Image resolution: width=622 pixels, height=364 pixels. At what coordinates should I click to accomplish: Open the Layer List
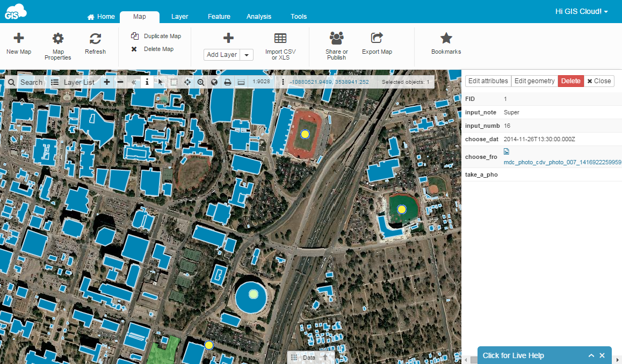(x=74, y=82)
